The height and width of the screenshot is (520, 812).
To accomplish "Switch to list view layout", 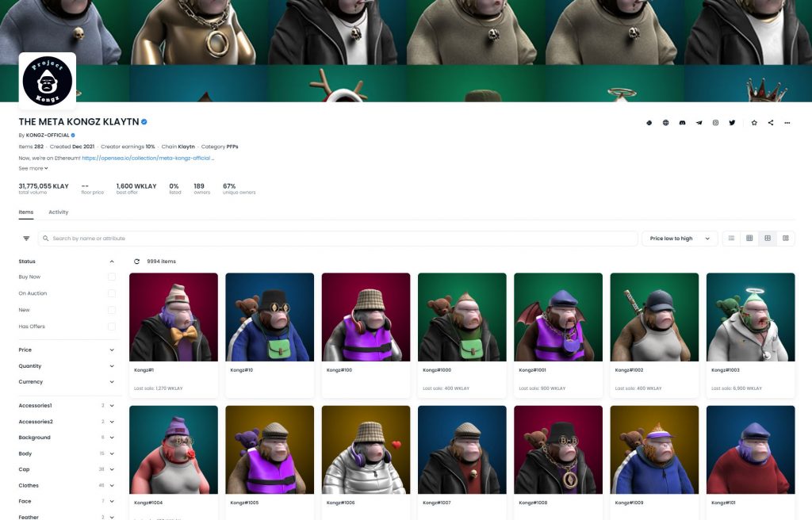I will pos(731,239).
